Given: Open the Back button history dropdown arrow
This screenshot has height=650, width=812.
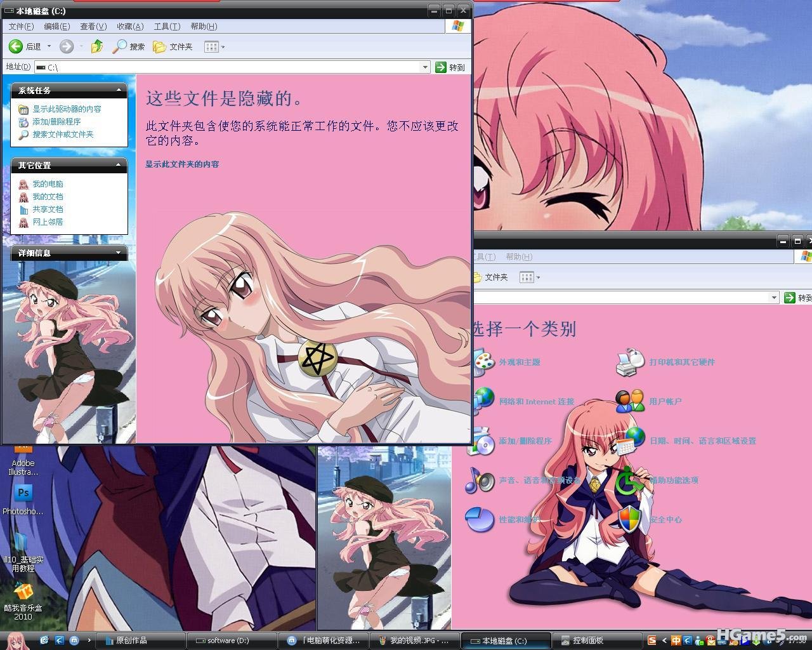Looking at the screenshot, I should point(49,46).
